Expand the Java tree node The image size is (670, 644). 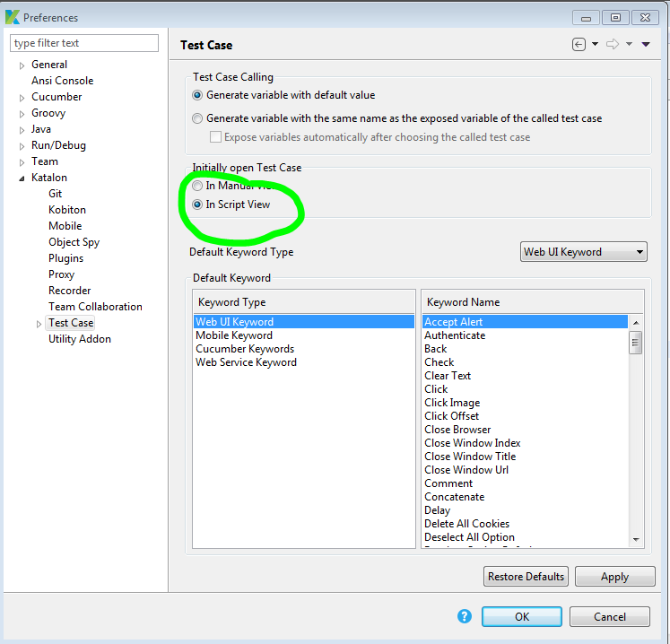[22, 130]
